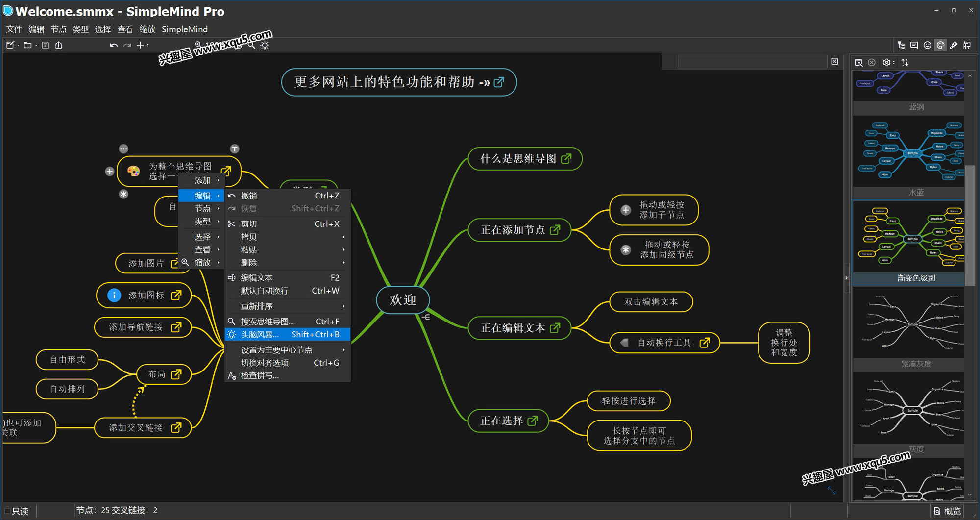The height and width of the screenshot is (520, 980).
Task: Collapse 欢迎 node branch toggle
Action: [x=426, y=317]
